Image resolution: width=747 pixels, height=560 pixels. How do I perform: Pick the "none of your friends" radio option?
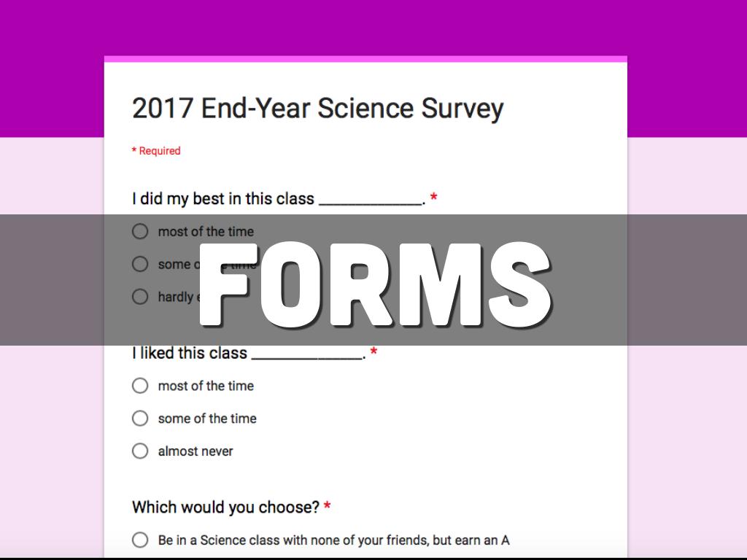140,540
